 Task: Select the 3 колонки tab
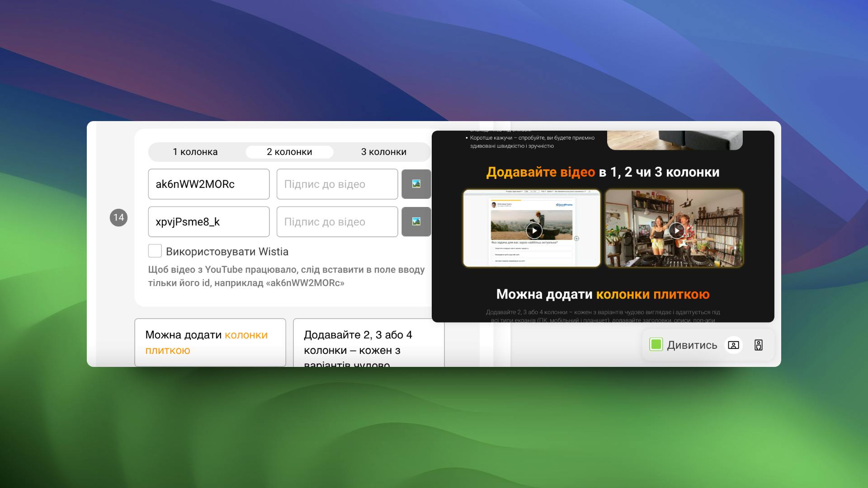(383, 152)
